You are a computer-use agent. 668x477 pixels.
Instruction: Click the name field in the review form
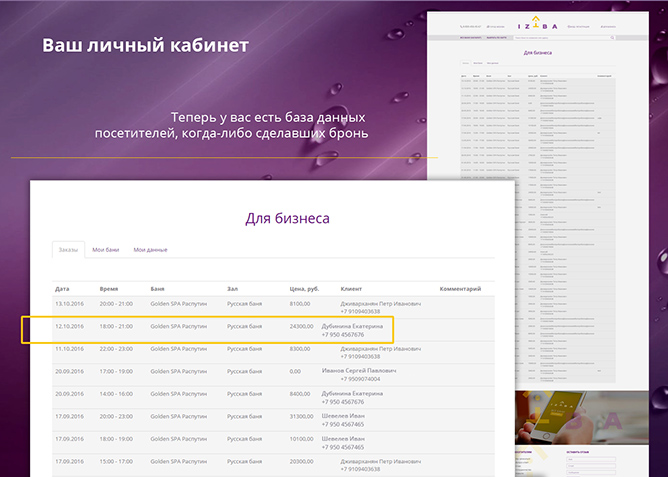(591, 459)
